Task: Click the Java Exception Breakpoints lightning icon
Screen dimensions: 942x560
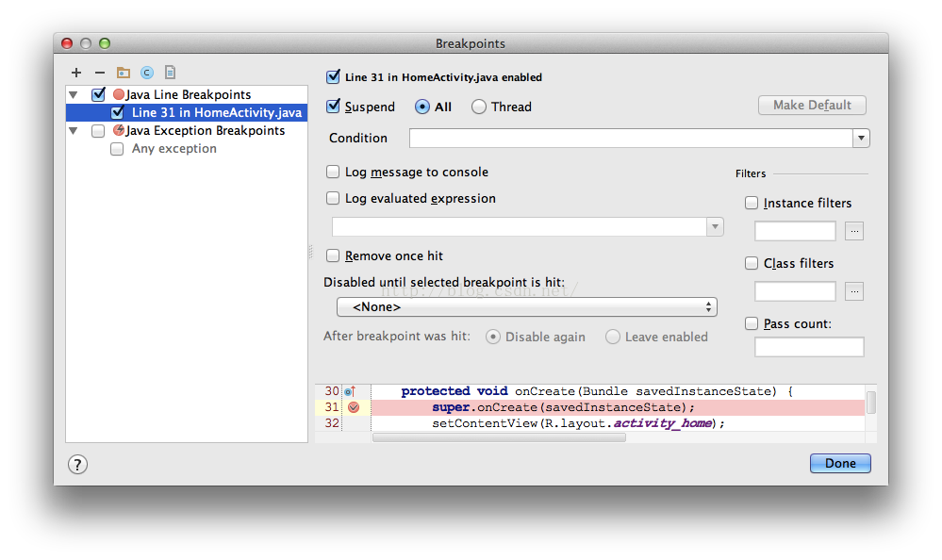Action: tap(119, 130)
